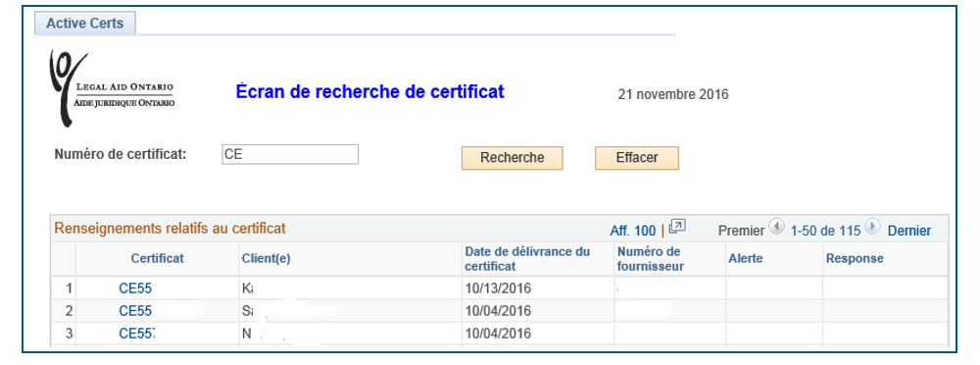Open the certificate link in row 1
The height and width of the screenshot is (365, 980).
coord(135,288)
